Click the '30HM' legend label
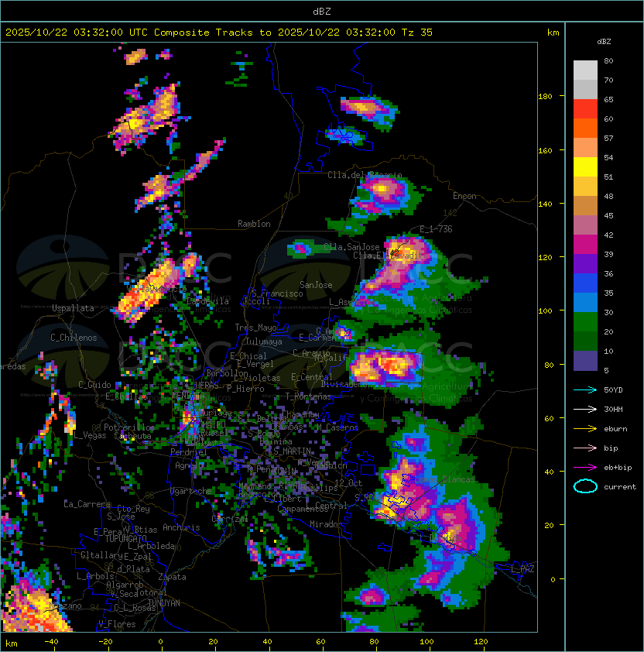 pos(613,409)
